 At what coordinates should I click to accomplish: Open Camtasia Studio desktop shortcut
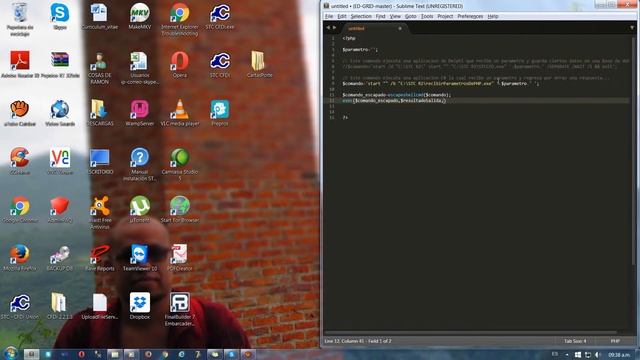pyautogui.click(x=180, y=164)
